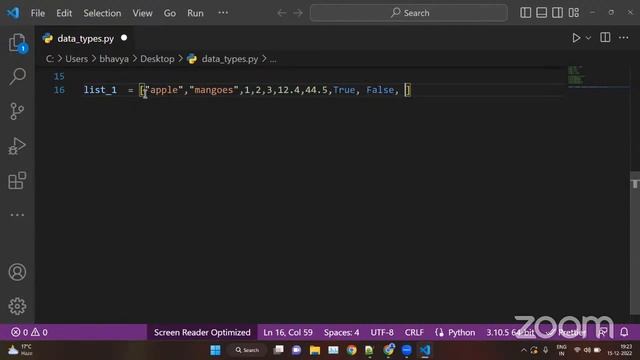Open editor More Actions ellipsis menu
The width and height of the screenshot is (640, 360).
pyautogui.click(x=624, y=38)
